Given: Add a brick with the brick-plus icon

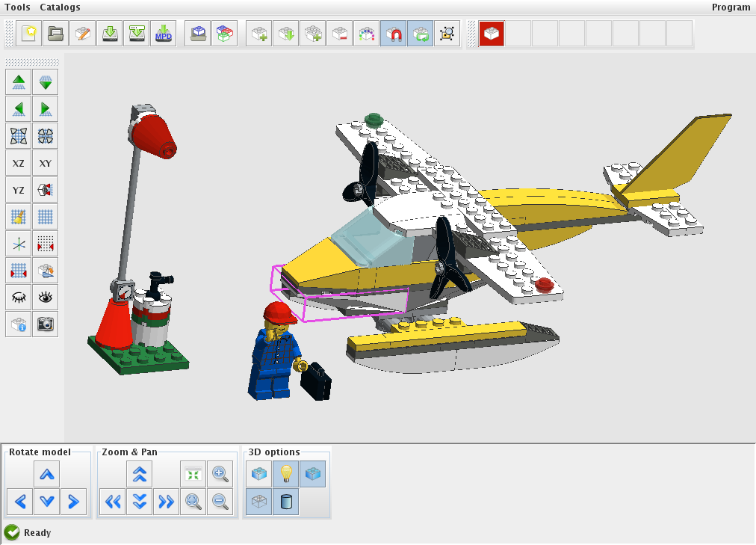Looking at the screenshot, I should pyautogui.click(x=259, y=34).
